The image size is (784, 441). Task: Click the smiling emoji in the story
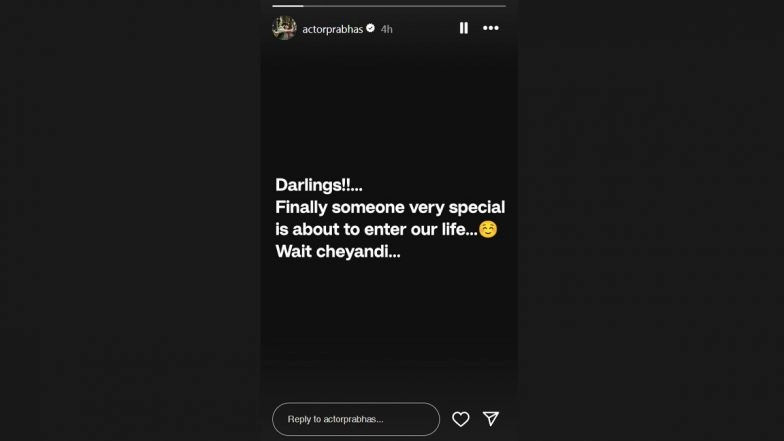point(488,229)
